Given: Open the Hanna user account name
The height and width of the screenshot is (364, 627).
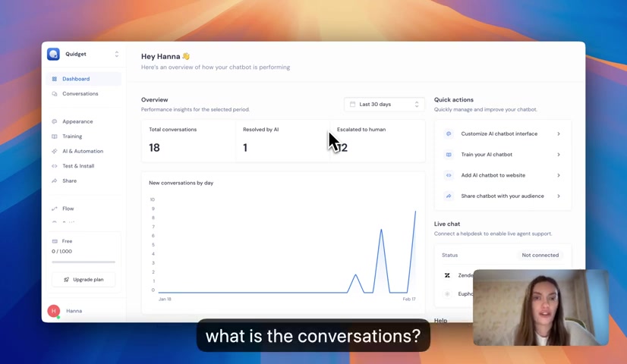Looking at the screenshot, I should click(x=74, y=311).
